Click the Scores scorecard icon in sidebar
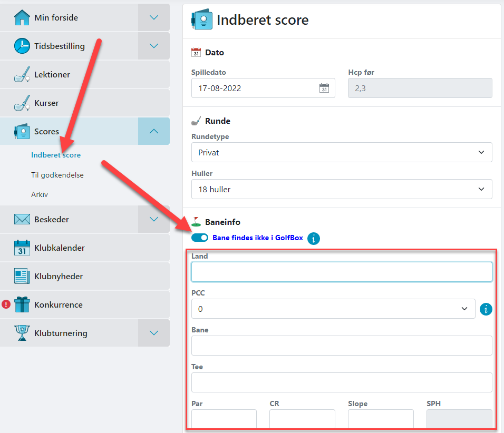The height and width of the screenshot is (433, 504). [22, 131]
